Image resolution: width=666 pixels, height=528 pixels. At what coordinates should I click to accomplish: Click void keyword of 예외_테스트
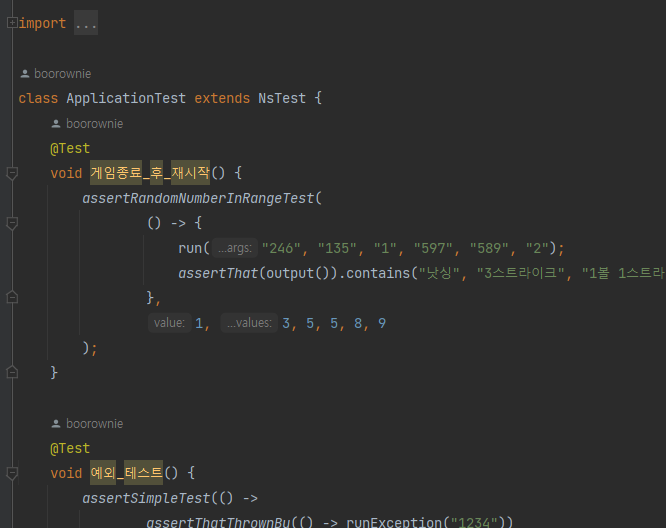pyautogui.click(x=66, y=473)
